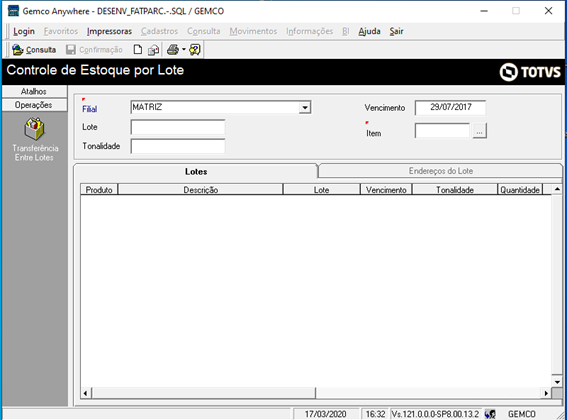This screenshot has width=567, height=420.
Task: Click the blank new document icon
Action: point(138,50)
